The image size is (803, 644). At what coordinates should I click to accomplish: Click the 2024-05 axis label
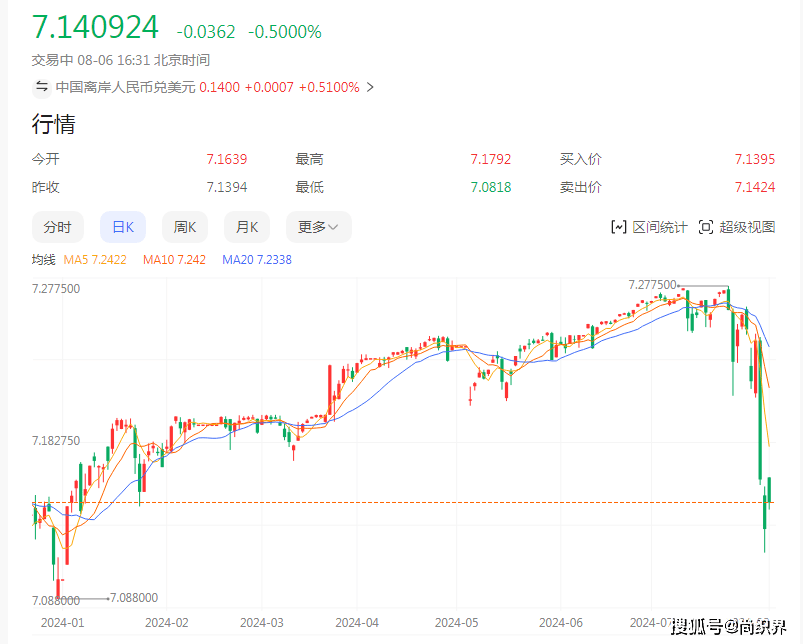456,623
